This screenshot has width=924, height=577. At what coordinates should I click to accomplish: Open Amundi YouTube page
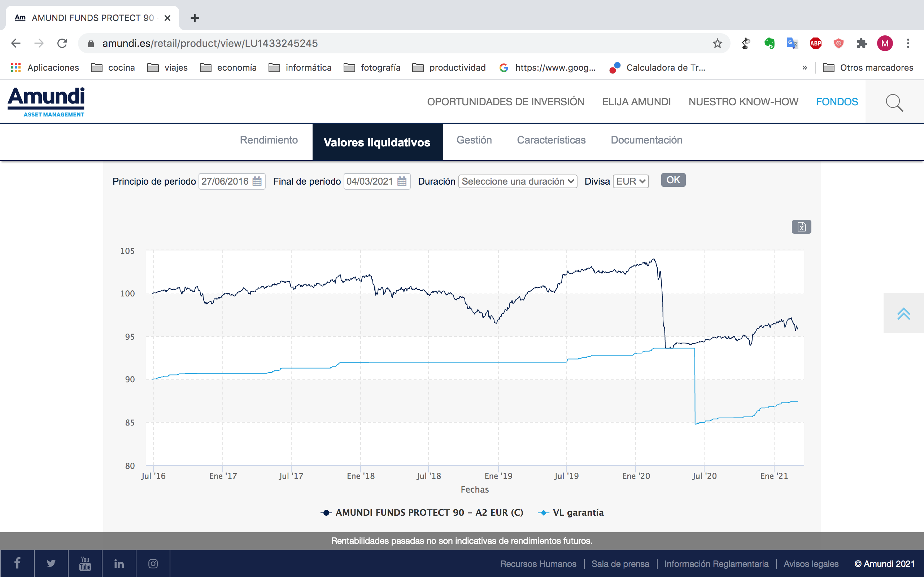coord(85,563)
